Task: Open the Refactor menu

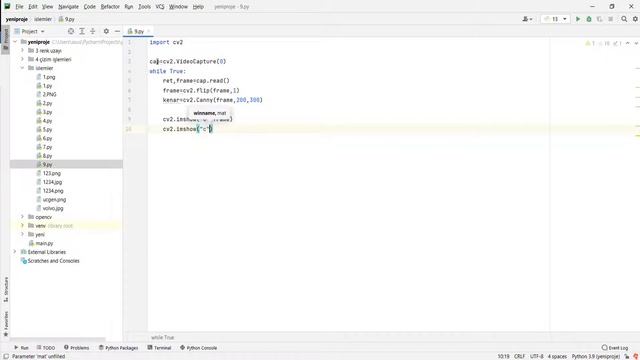Action: [110, 7]
